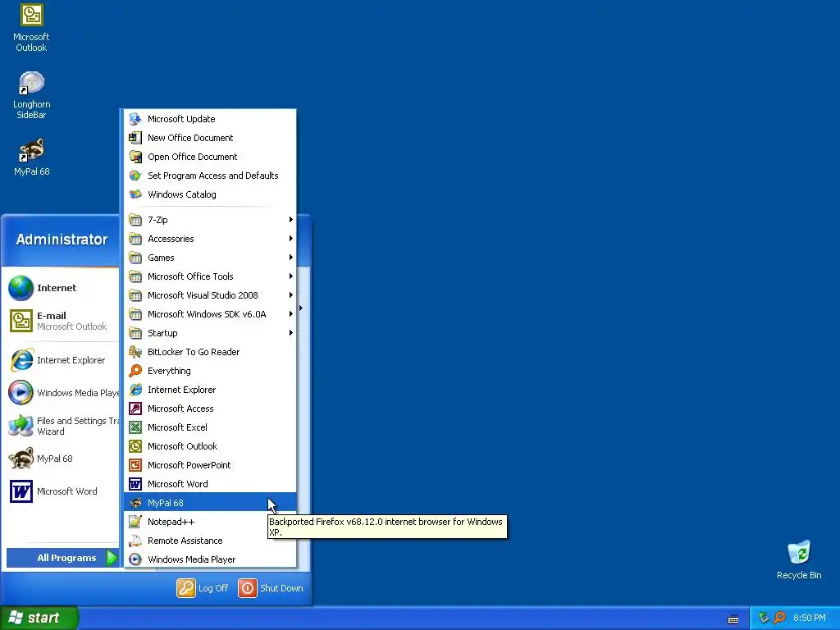The width and height of the screenshot is (840, 630).
Task: Click the E-mail Outlook icon in Start menu
Action: (21, 321)
